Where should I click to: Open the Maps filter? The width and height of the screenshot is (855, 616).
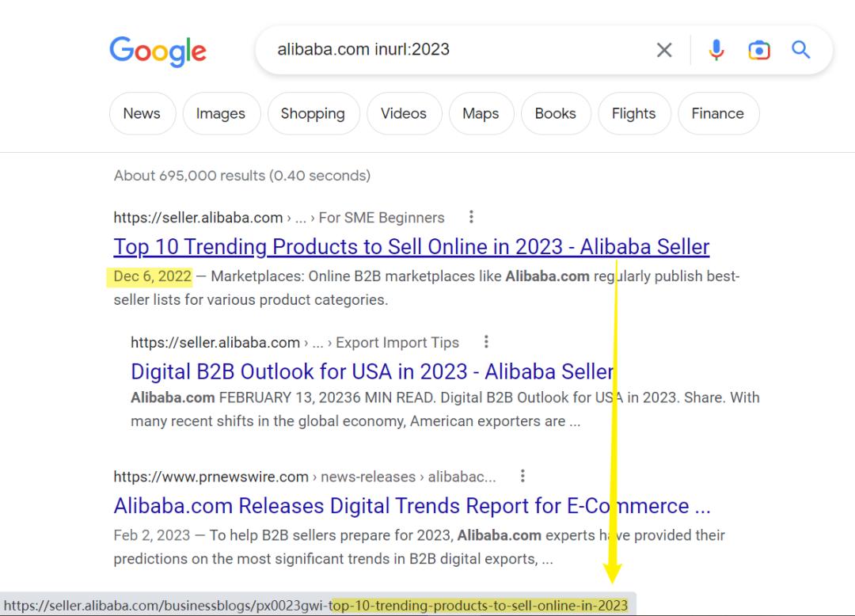(x=481, y=113)
